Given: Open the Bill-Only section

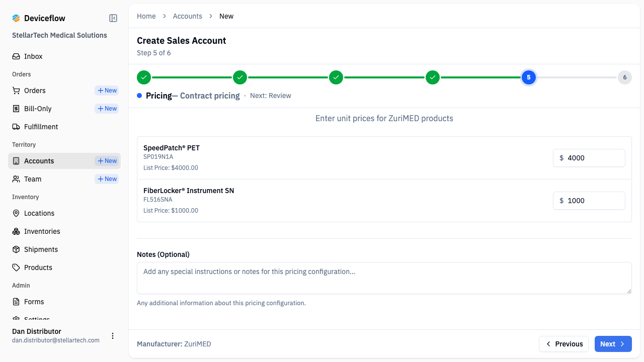Looking at the screenshot, I should click(x=39, y=108).
